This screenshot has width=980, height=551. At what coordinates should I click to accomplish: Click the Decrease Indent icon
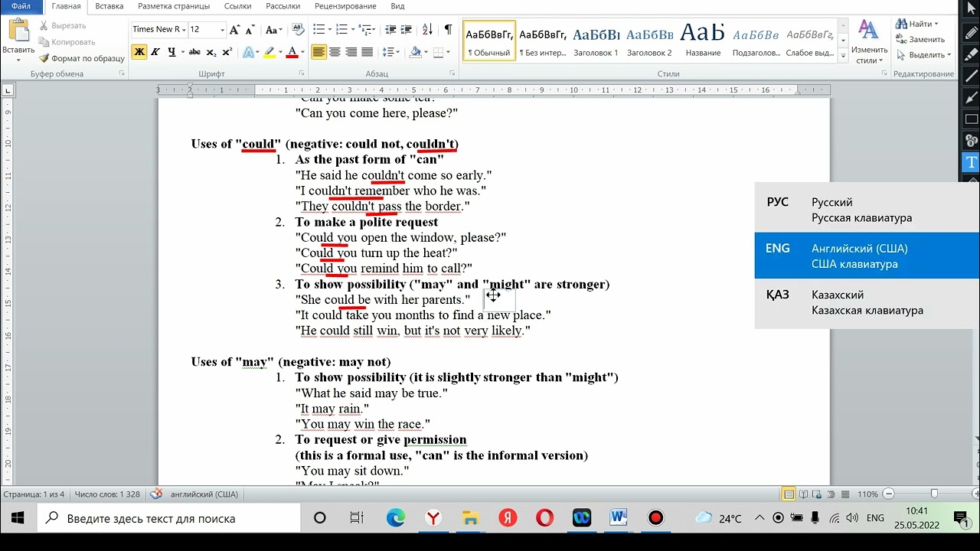[x=390, y=30]
